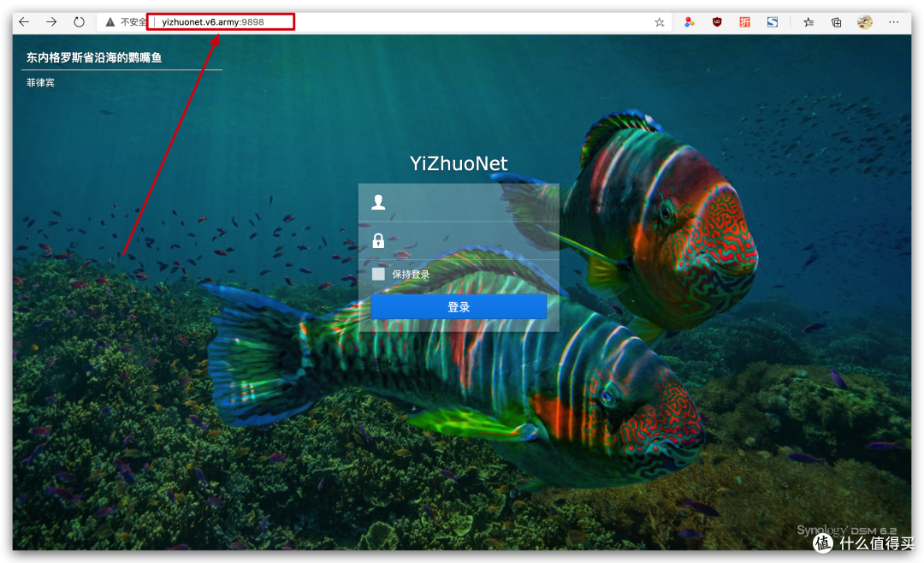The height and width of the screenshot is (563, 924).
Task: Open the favorites list icon
Action: (x=808, y=22)
